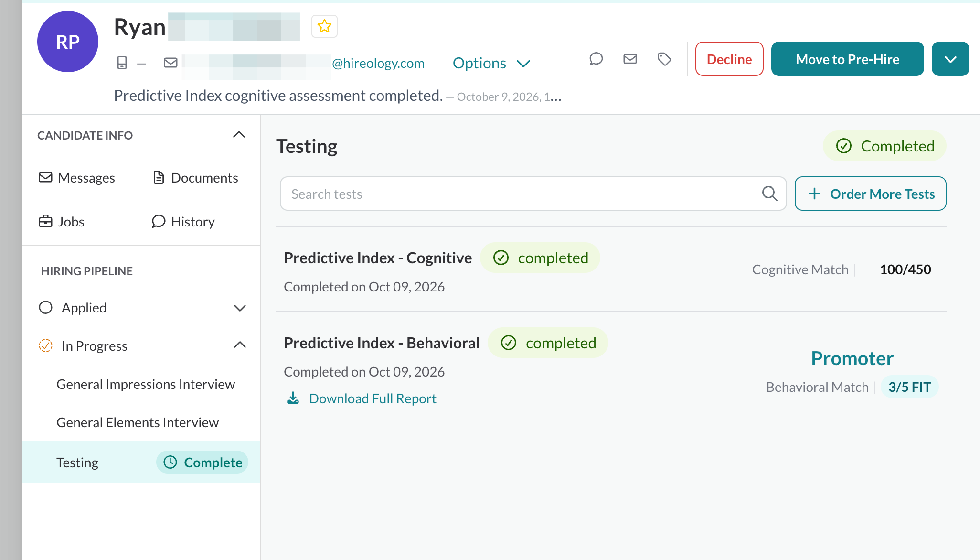The width and height of the screenshot is (980, 560).
Task: Decline the candidate
Action: click(729, 59)
